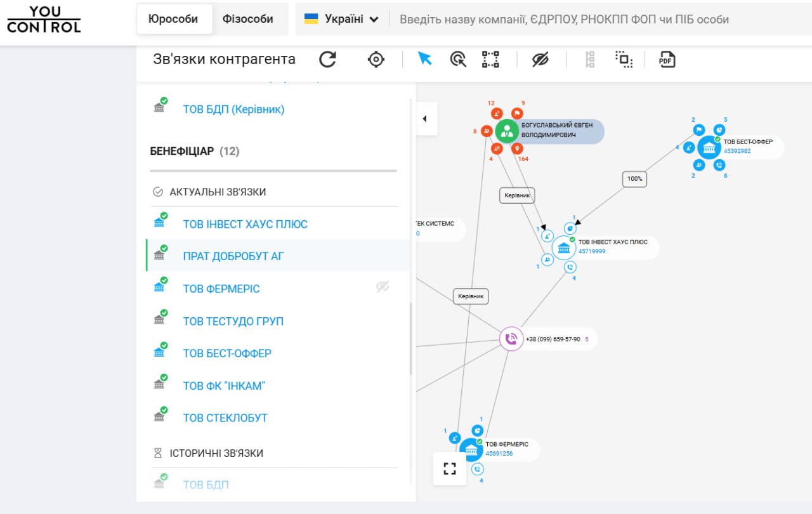Click the tree layout toolbar icon
Image resolution: width=812 pixels, height=514 pixels.
pos(590,60)
